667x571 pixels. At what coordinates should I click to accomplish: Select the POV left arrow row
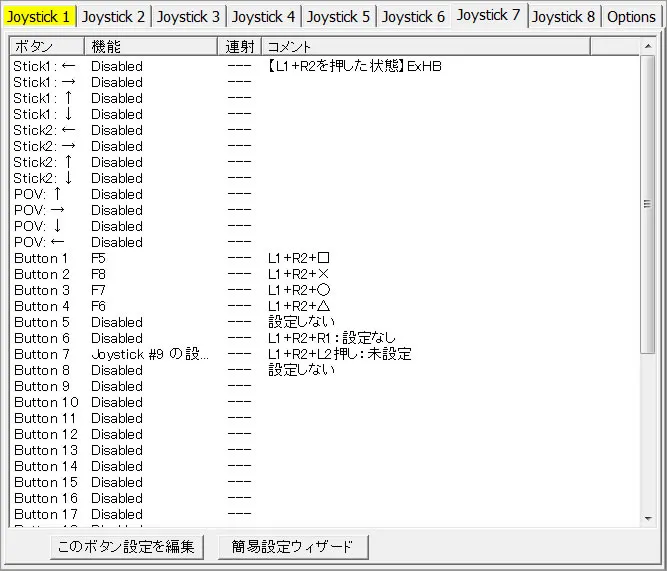(324, 243)
